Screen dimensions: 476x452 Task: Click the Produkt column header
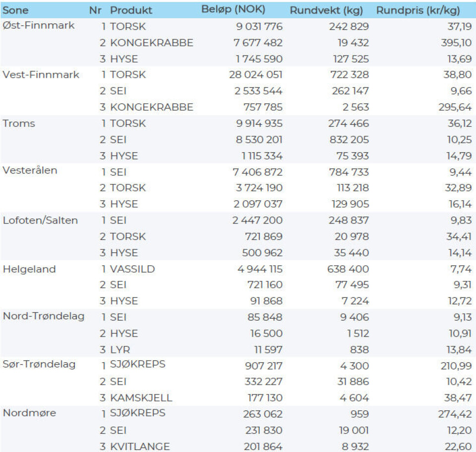(x=131, y=10)
